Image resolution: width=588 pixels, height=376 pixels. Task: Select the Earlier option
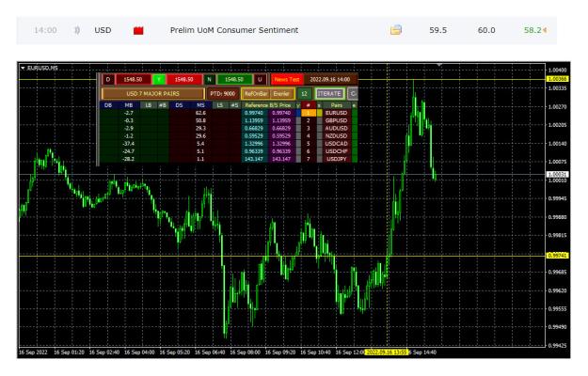click(281, 94)
